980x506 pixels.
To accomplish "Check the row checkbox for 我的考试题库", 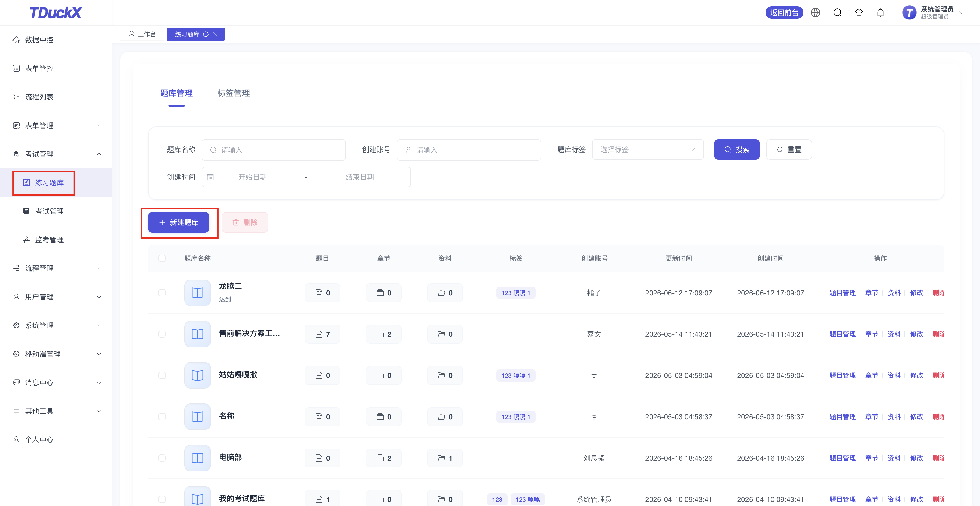I will (x=162, y=499).
